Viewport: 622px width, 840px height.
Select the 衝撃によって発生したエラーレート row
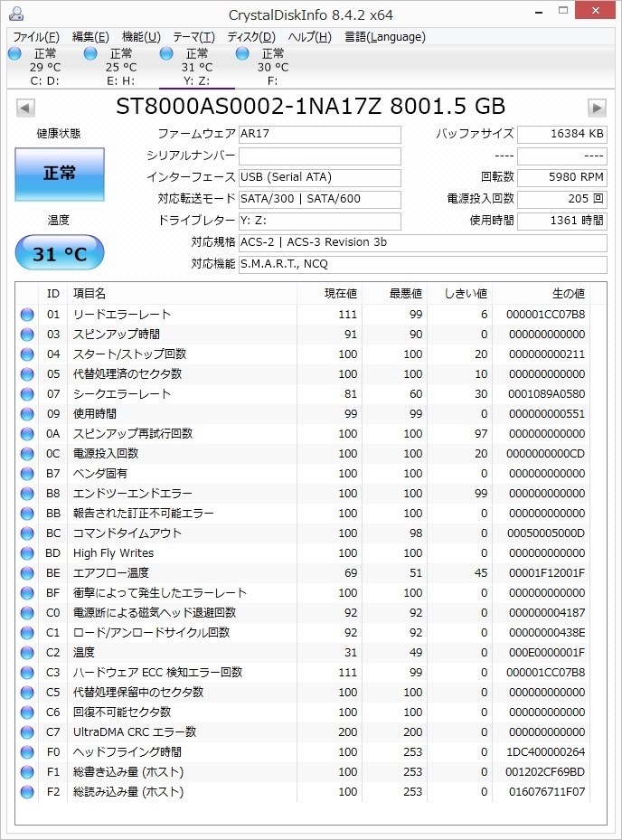pyautogui.click(x=303, y=593)
